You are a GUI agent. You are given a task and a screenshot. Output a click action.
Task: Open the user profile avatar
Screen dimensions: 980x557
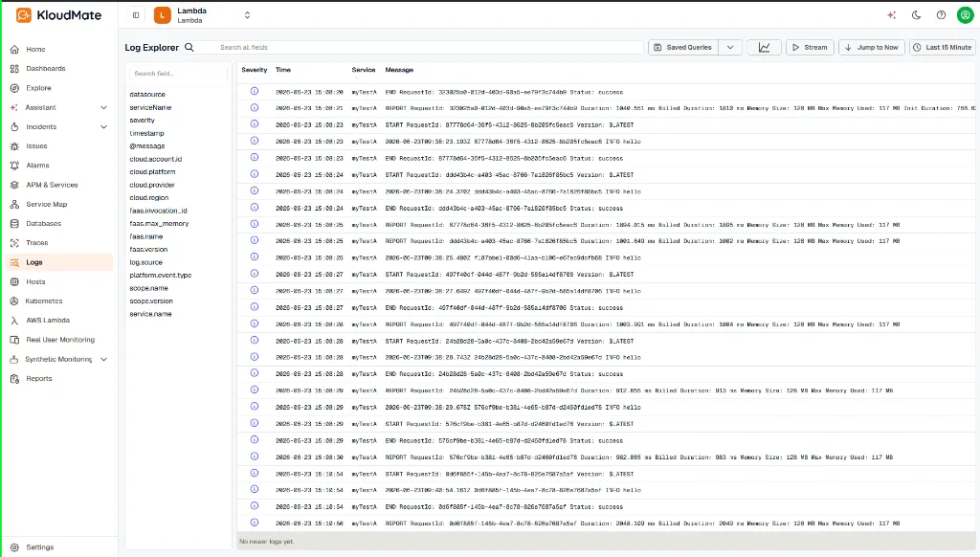coord(965,15)
